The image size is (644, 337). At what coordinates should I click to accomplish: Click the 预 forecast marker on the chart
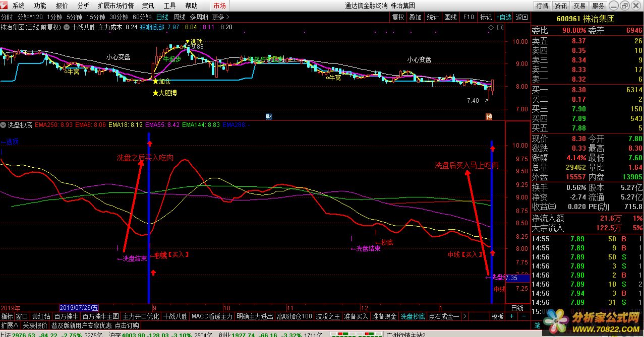click(489, 116)
